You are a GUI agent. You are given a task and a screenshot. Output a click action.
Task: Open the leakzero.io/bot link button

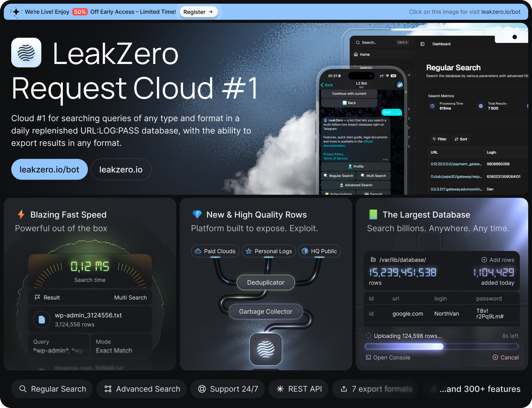[49, 170]
